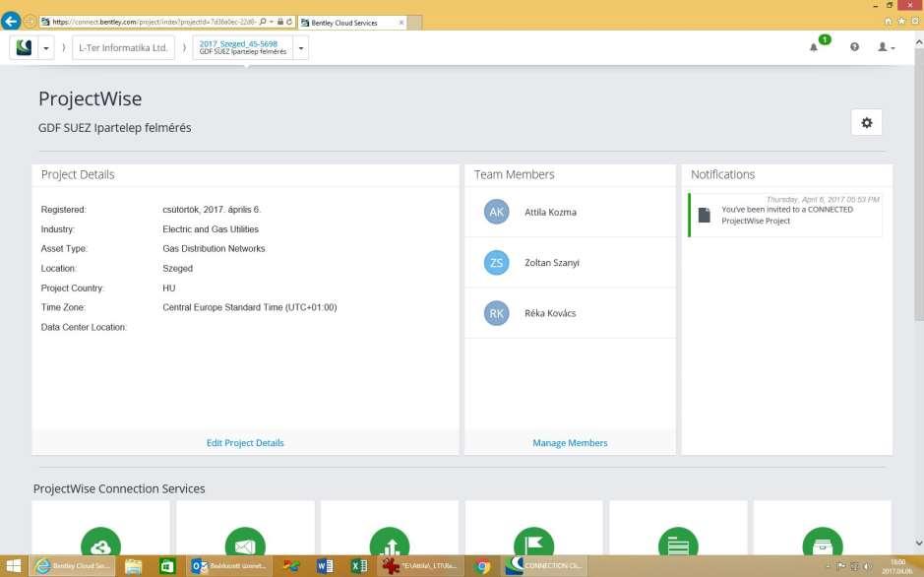Select the AK avatar for Attila Kozma
924x577 pixels.
coord(496,212)
